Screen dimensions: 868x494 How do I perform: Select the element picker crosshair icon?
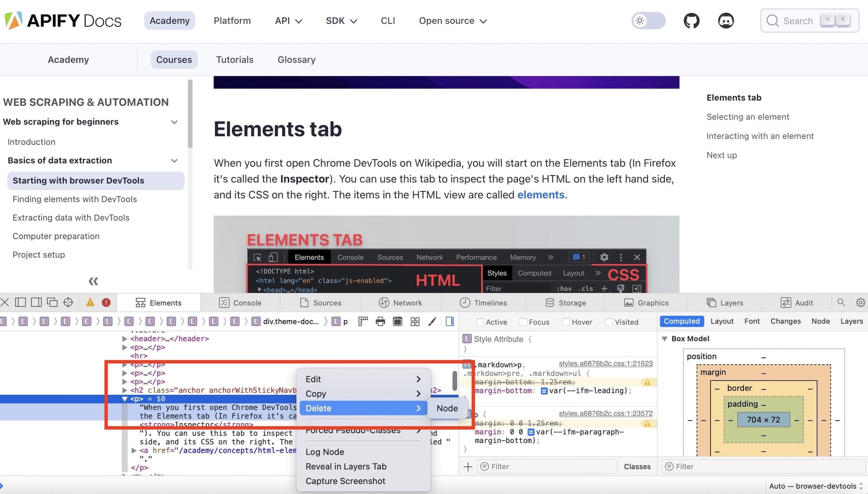68,302
